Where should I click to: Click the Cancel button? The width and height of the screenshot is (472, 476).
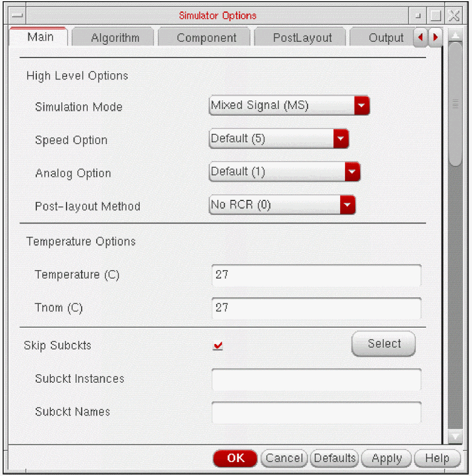coord(284,458)
